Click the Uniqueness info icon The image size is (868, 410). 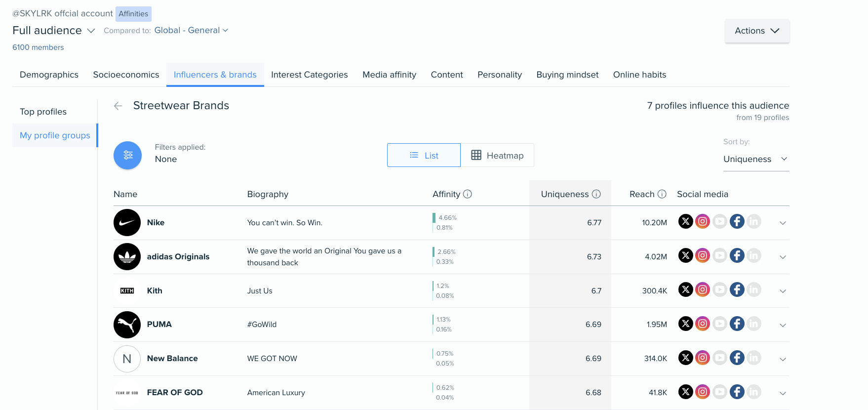[x=596, y=194]
